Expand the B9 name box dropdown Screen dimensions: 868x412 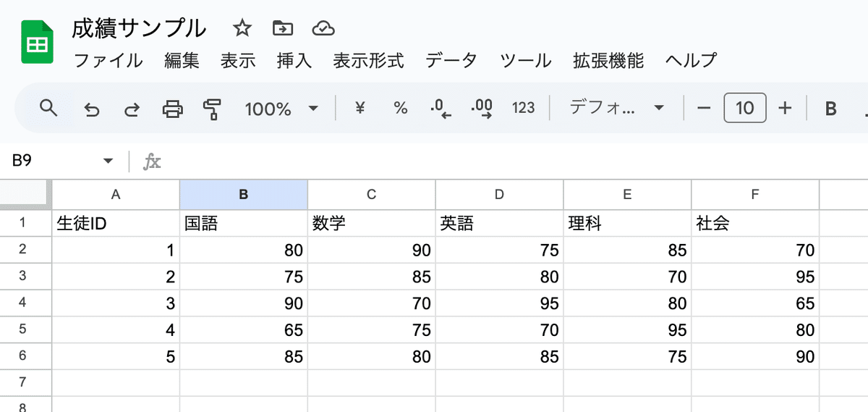coord(109,161)
